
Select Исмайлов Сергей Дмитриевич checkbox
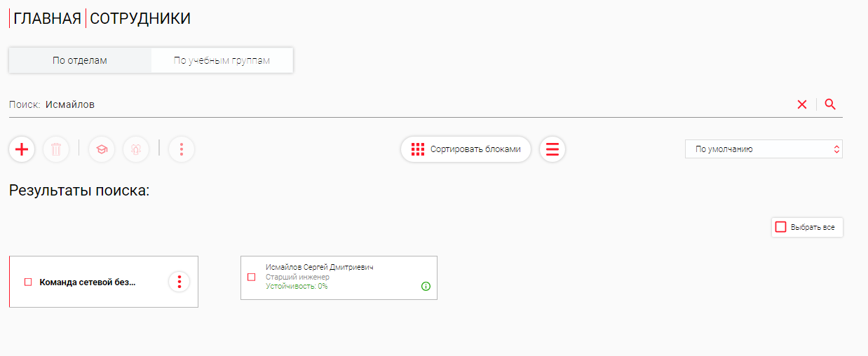point(252,277)
